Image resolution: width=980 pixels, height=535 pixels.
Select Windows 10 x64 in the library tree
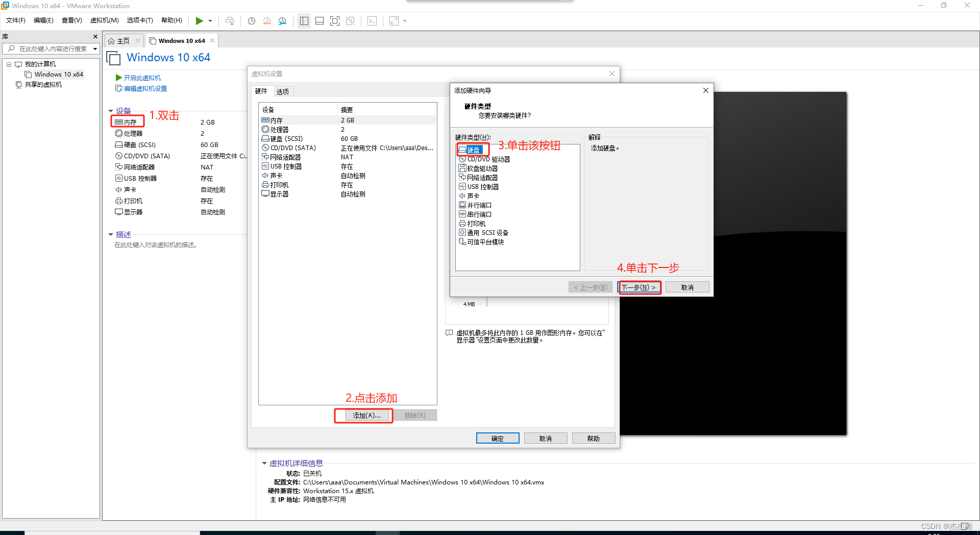coord(58,74)
